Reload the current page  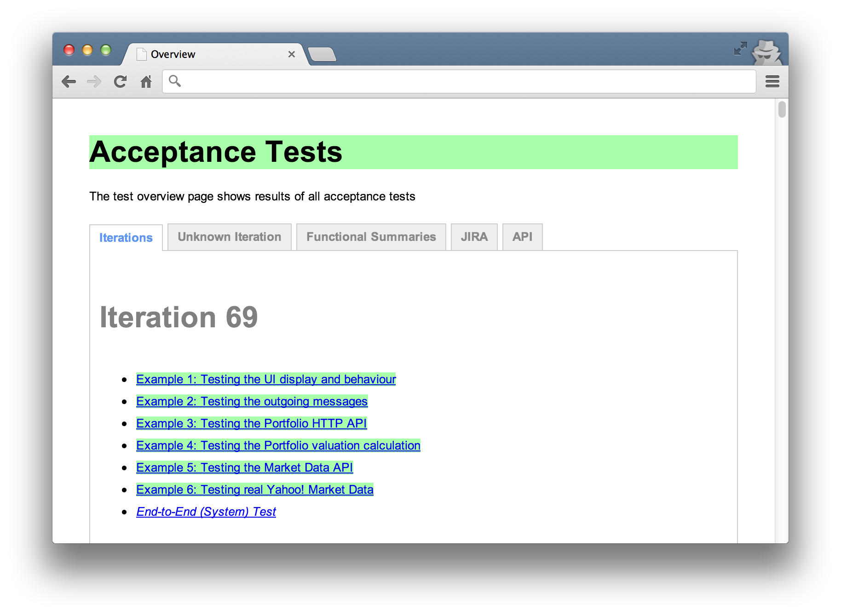[120, 81]
